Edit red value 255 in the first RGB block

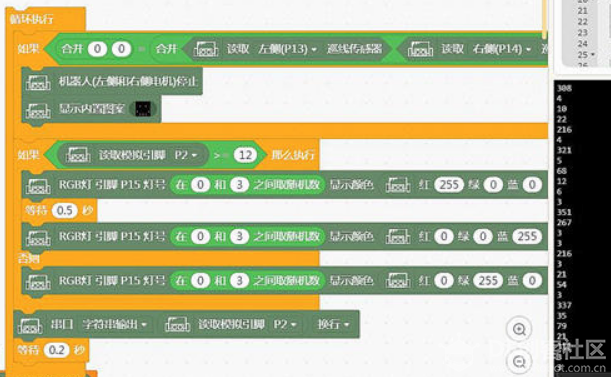coord(449,185)
